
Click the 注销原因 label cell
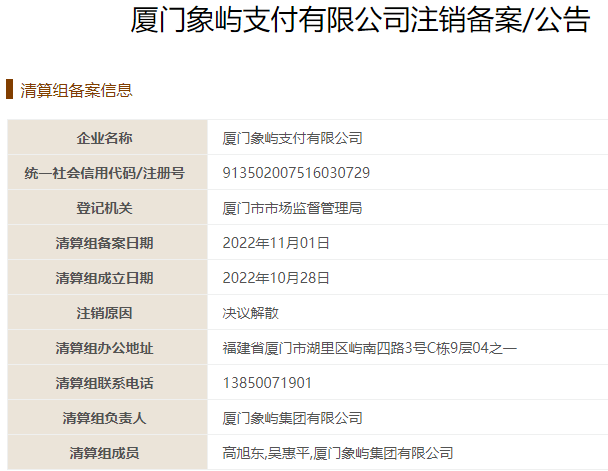click(x=107, y=312)
